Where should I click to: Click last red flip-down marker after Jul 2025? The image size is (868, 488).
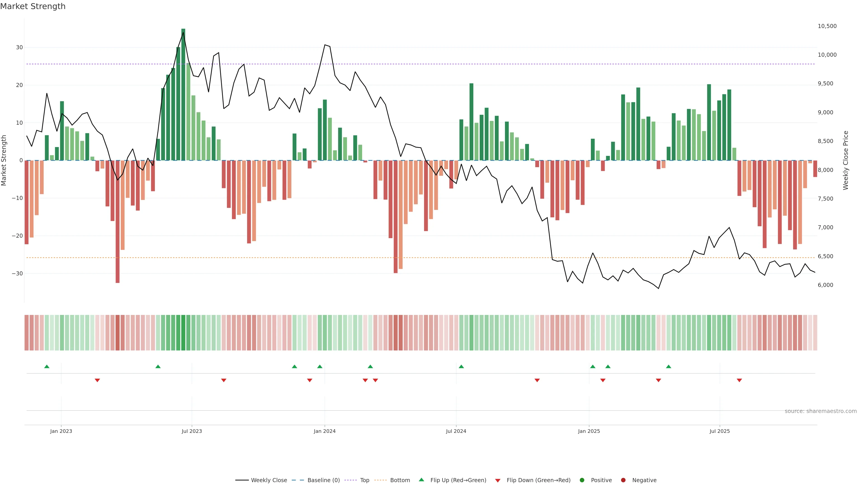pyautogui.click(x=739, y=380)
